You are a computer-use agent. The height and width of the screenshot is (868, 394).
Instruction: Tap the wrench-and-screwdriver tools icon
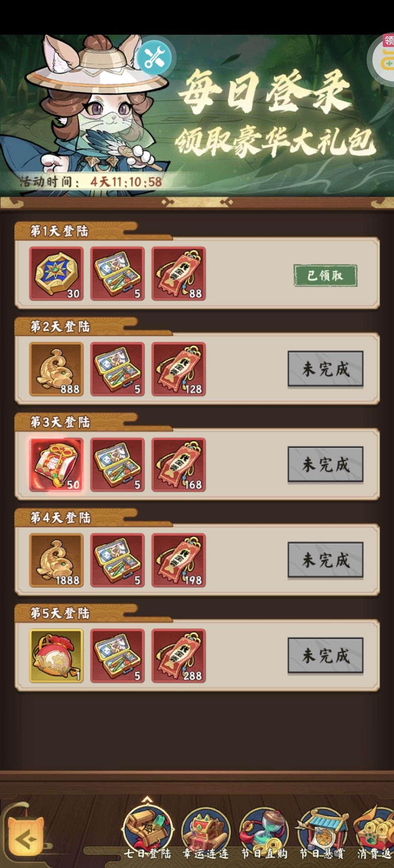pyautogui.click(x=154, y=57)
